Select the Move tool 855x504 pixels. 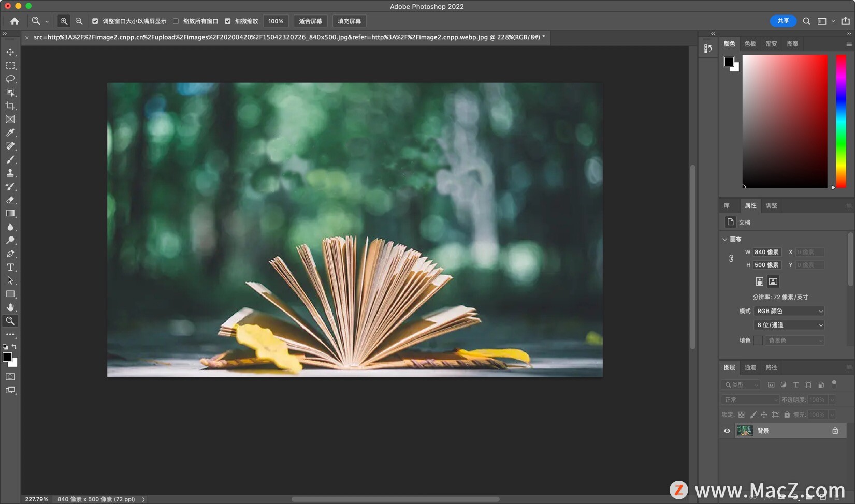tap(10, 52)
